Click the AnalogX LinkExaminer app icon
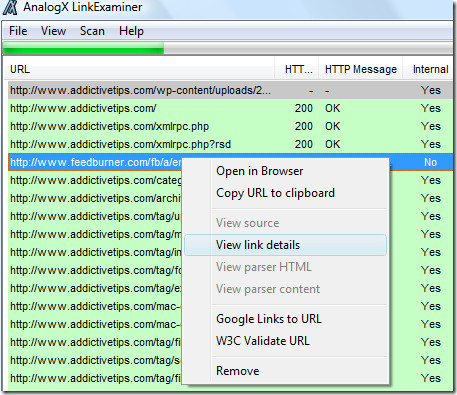457x395 pixels. click(10, 7)
